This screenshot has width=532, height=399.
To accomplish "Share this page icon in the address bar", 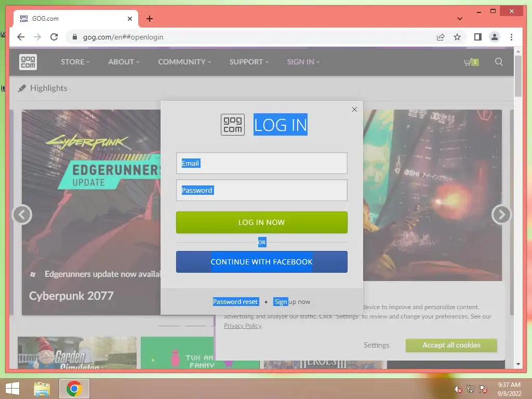I will (441, 37).
